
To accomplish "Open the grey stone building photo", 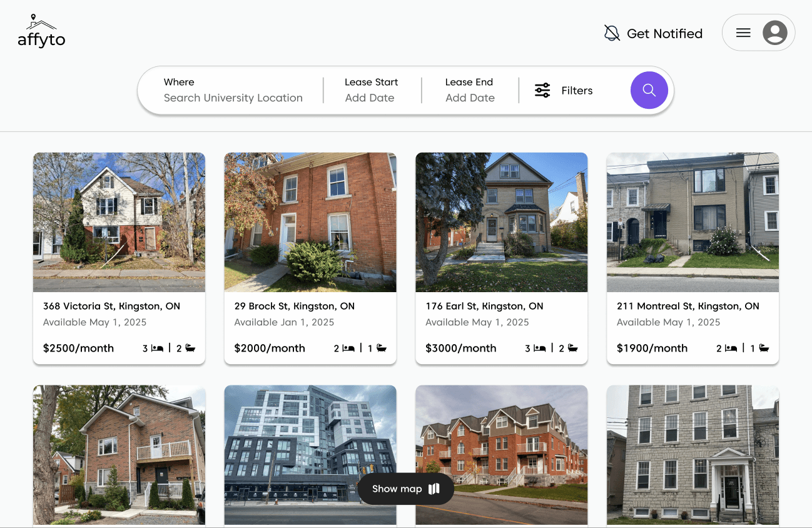I will coord(693,455).
